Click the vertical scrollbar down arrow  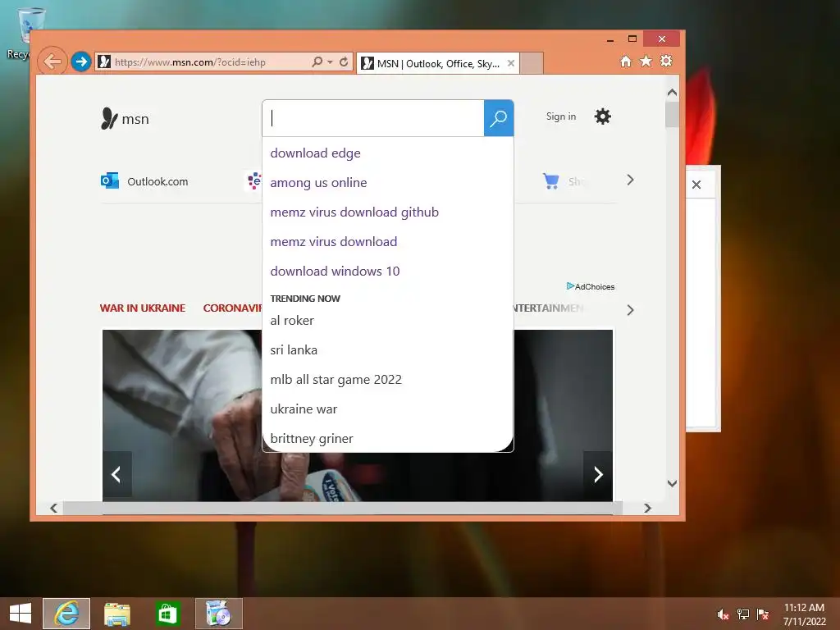[673, 483]
